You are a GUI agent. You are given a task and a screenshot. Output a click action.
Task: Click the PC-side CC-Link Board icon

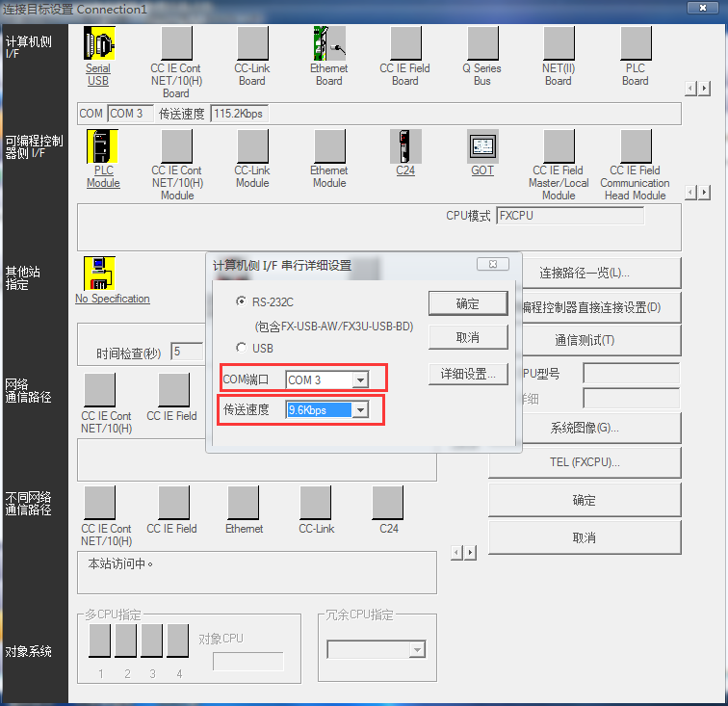pyautogui.click(x=252, y=43)
